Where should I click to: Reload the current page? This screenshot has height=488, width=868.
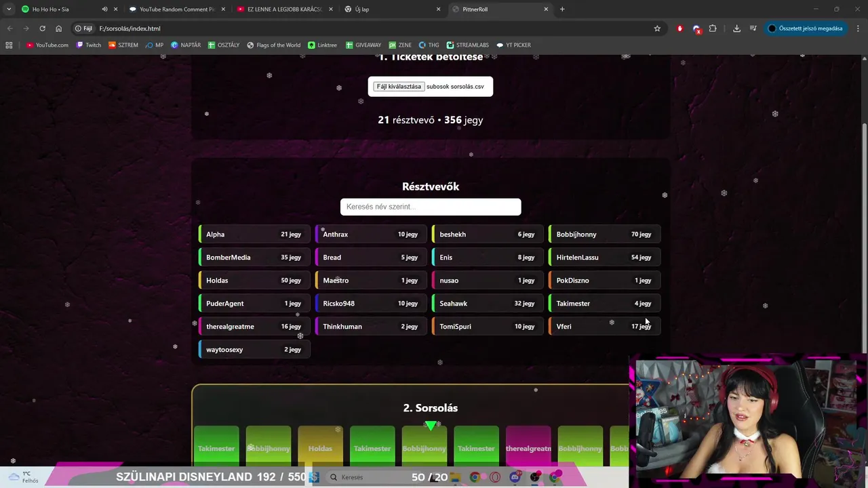(42, 28)
